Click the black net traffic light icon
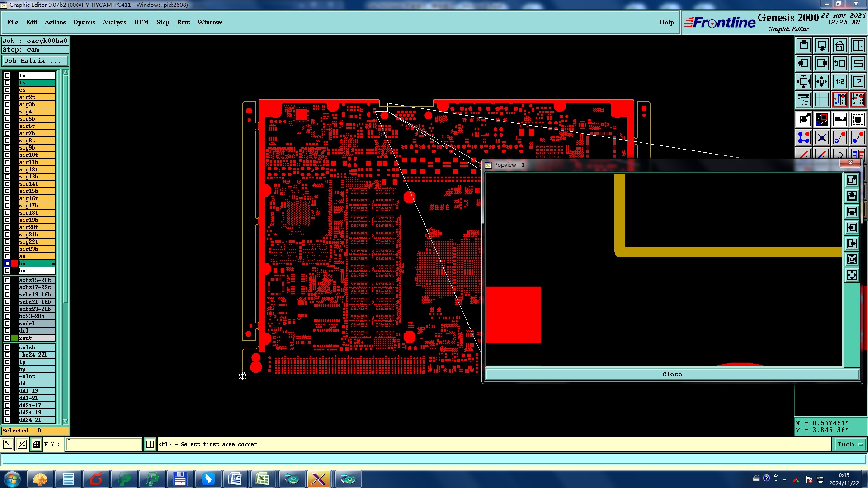868x488 pixels. click(x=858, y=99)
